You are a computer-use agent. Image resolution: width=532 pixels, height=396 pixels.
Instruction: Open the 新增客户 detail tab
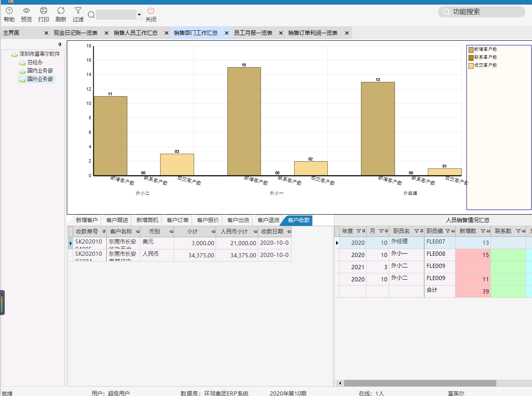pos(87,220)
